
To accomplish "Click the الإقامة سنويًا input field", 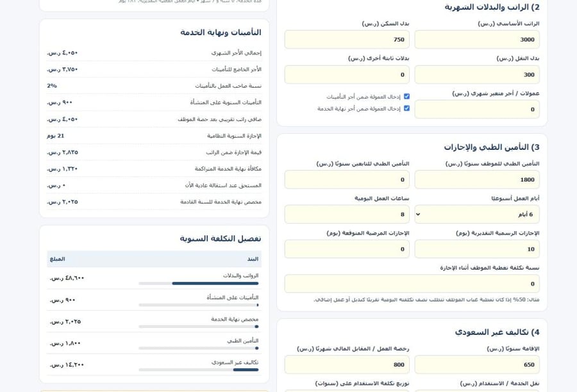I will (477, 364).
